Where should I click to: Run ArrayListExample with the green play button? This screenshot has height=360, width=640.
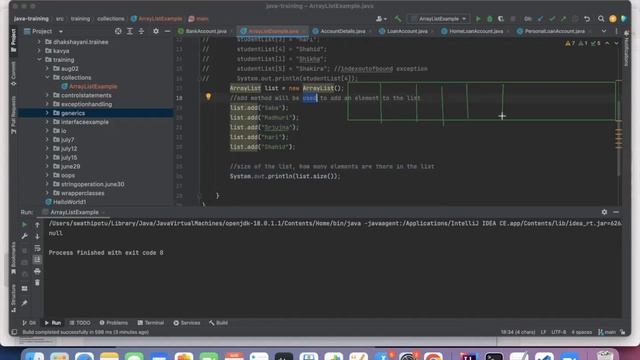tap(478, 19)
